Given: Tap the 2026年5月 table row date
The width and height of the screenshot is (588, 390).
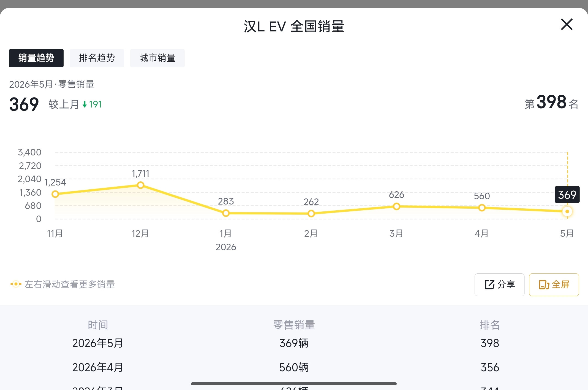Looking at the screenshot, I should coord(98,343).
